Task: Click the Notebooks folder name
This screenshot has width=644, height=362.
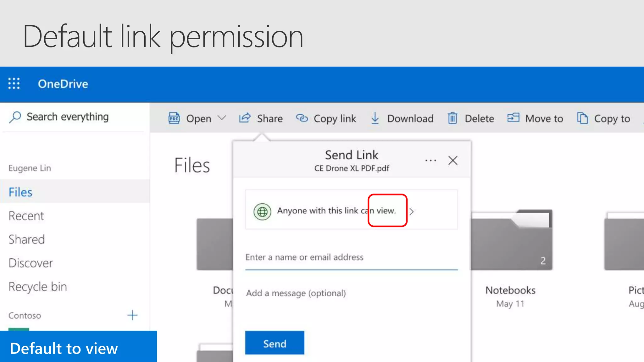Action: [510, 290]
